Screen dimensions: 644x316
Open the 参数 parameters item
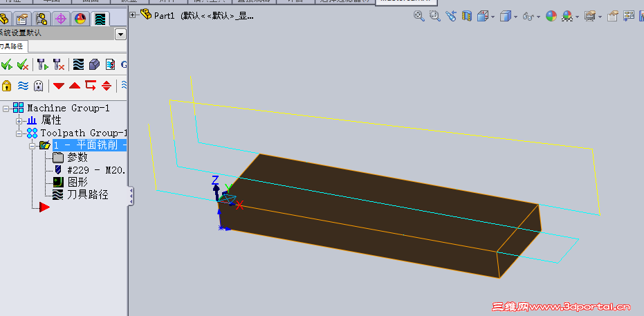click(77, 158)
